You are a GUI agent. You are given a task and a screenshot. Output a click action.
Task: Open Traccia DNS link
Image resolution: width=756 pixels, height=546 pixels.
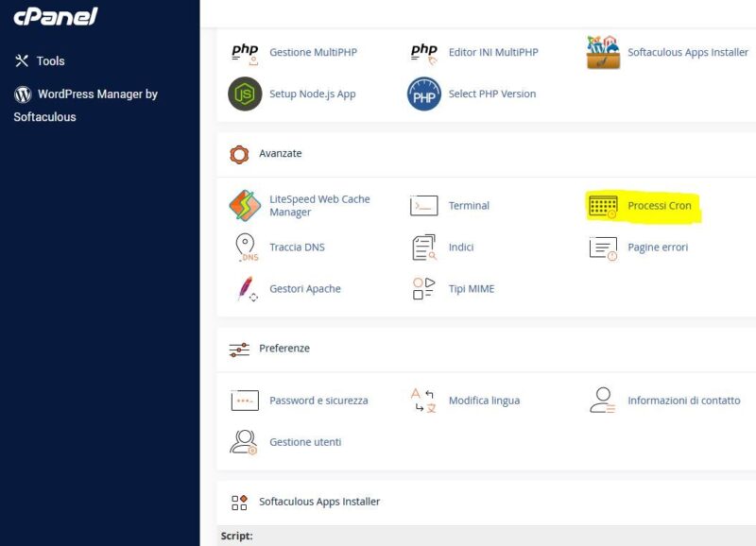coord(297,247)
